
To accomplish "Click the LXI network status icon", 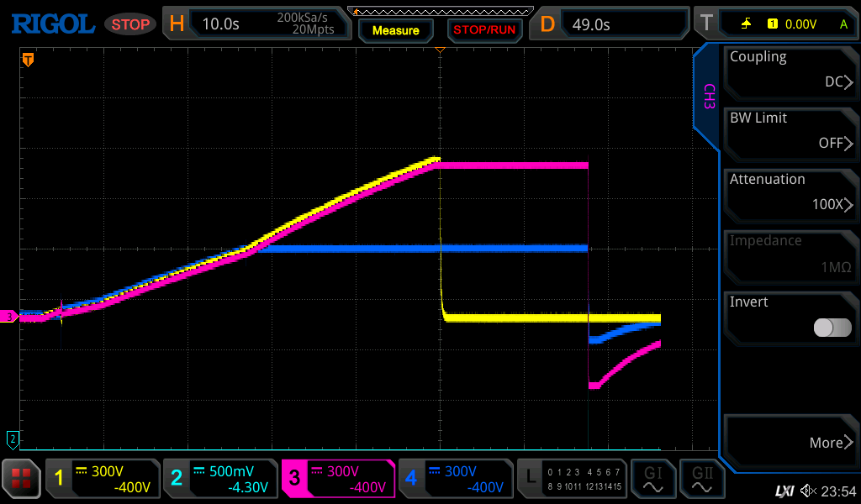I will pyautogui.click(x=784, y=491).
